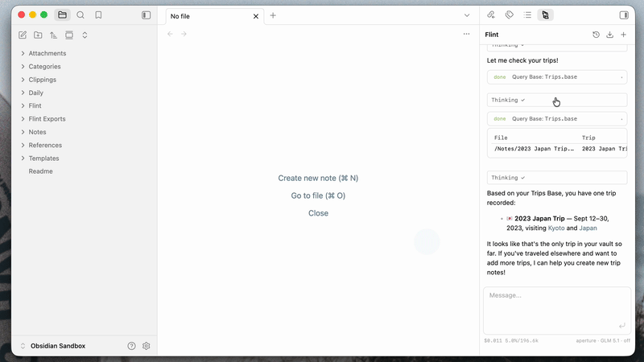
Task: Toggle the right sidebar collapse icon
Action: (x=623, y=15)
